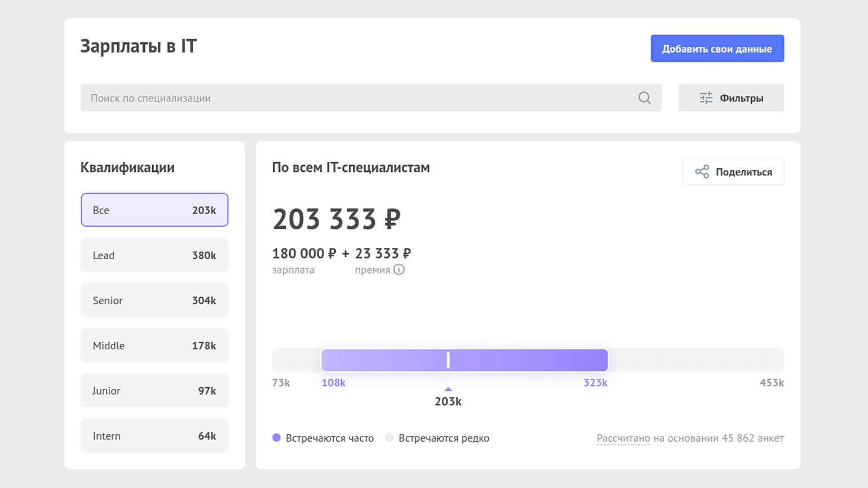Click the 323k upper range label
This screenshot has width=868, height=488.
[595, 383]
